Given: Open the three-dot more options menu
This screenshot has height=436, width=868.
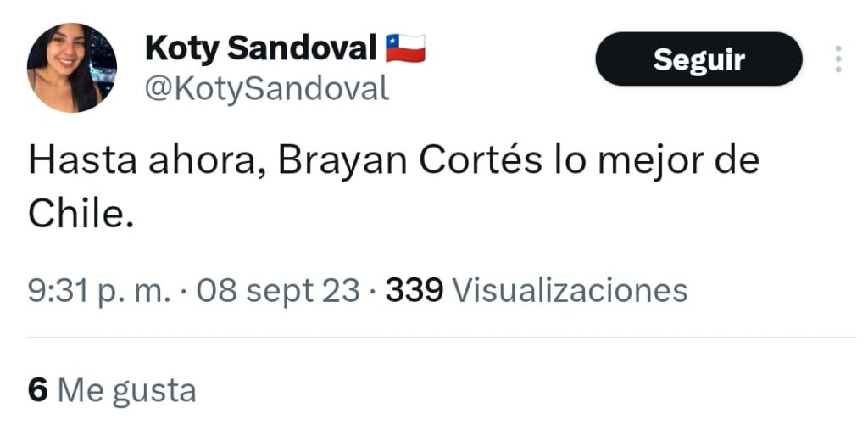Looking at the screenshot, I should [x=837, y=59].
